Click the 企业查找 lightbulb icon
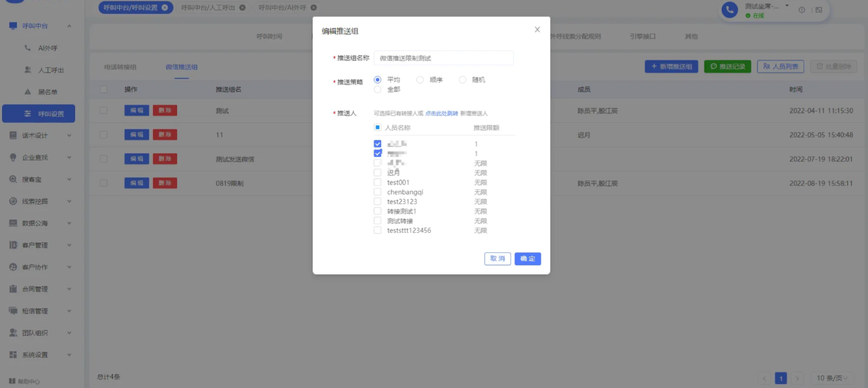The height and width of the screenshot is (388, 868). [13, 158]
